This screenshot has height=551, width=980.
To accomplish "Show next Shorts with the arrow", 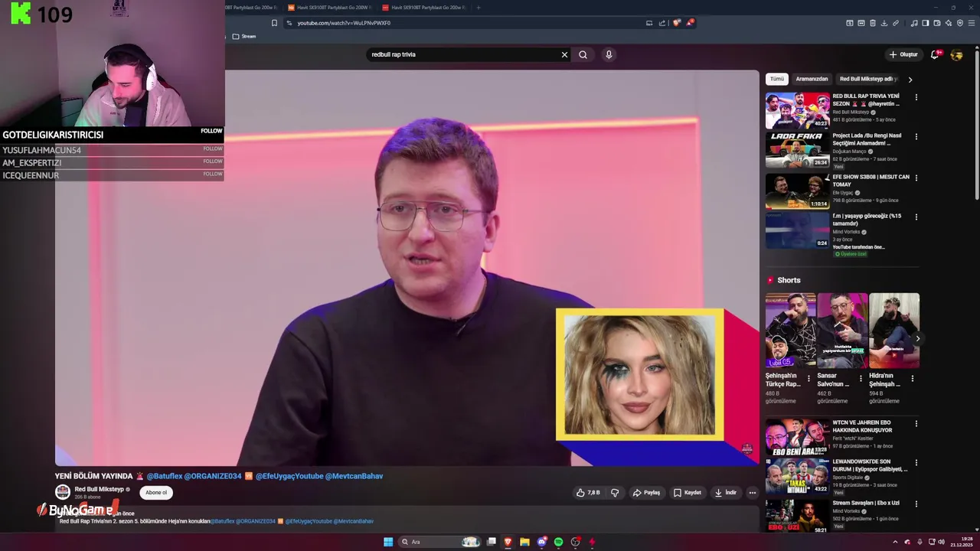I will click(917, 338).
